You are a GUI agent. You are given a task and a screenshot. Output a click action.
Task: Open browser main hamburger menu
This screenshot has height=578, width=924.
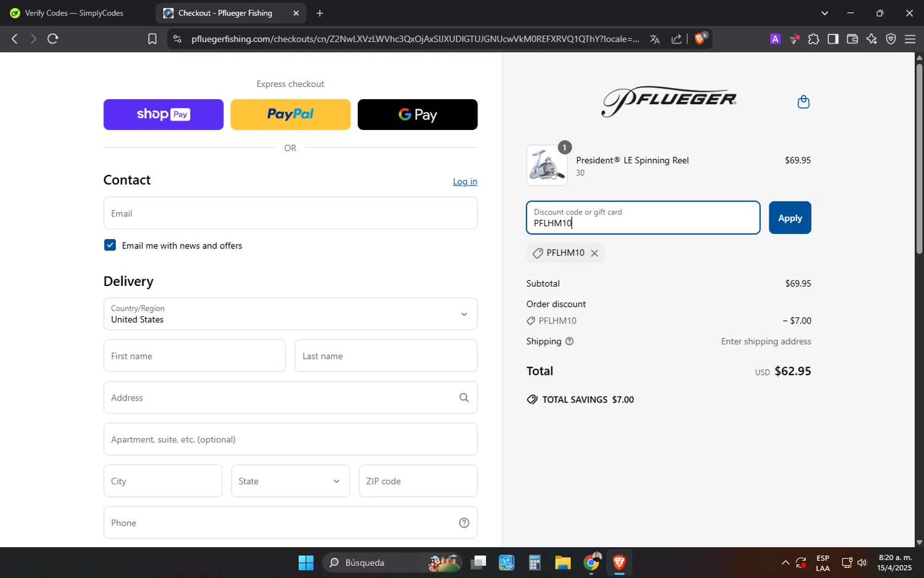910,39
